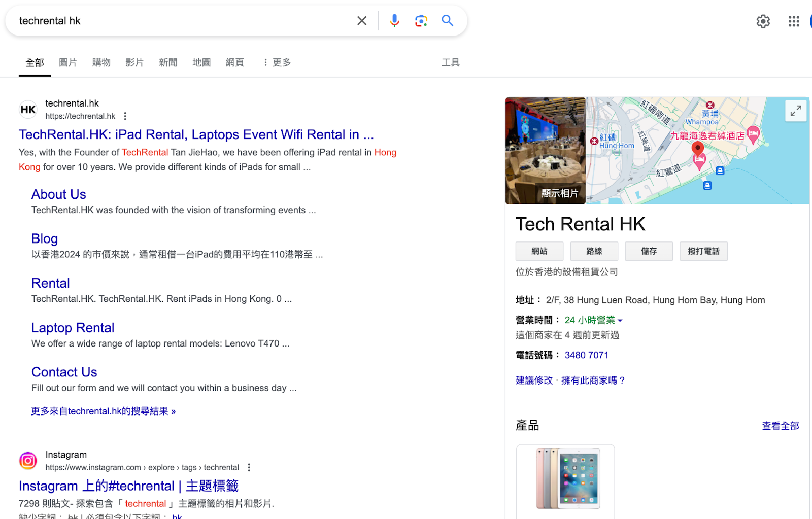812x519 pixels.
Task: Open the About Us sitelink
Action: click(x=59, y=194)
